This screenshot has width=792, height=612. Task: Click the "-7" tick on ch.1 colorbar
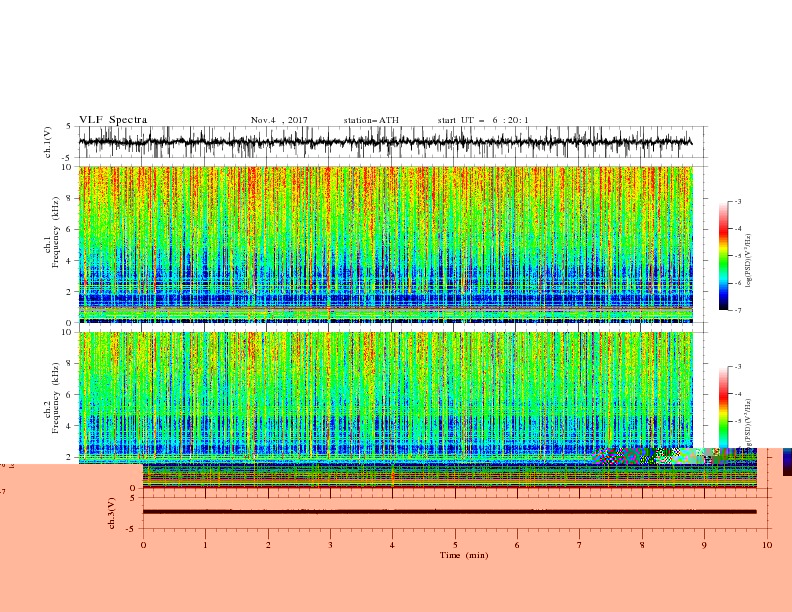click(x=738, y=310)
